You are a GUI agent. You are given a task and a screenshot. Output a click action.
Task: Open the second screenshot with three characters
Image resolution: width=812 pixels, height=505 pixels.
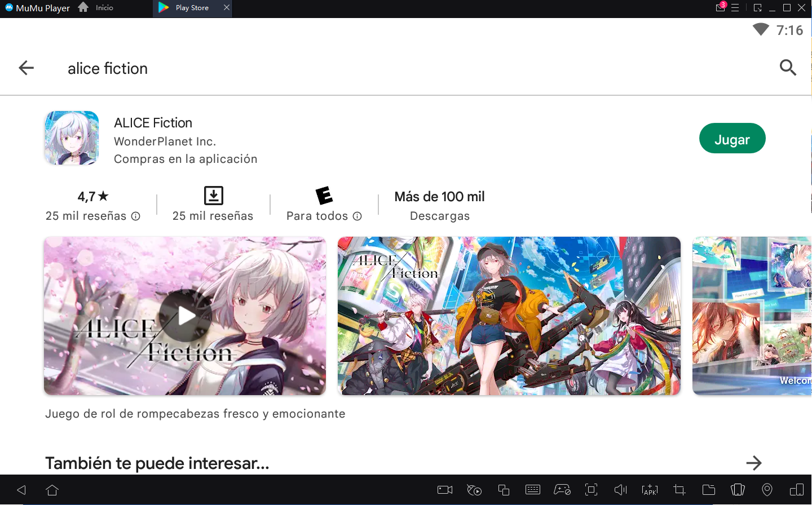[x=509, y=316]
